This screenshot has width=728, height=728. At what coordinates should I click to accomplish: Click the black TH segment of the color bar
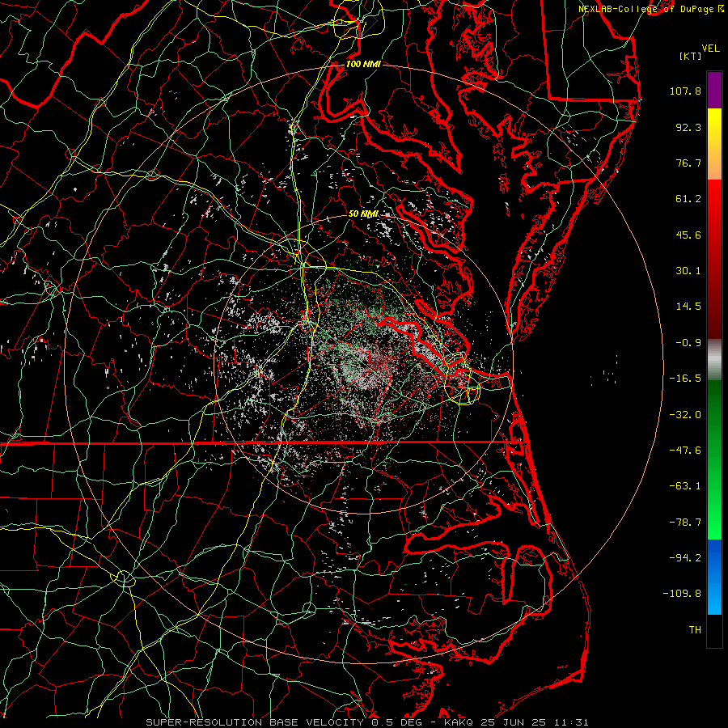[x=714, y=631]
